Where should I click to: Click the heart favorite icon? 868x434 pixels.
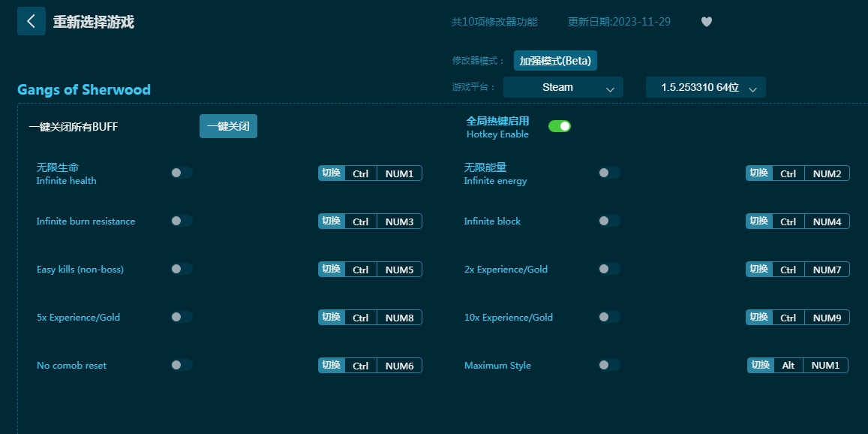coord(706,22)
